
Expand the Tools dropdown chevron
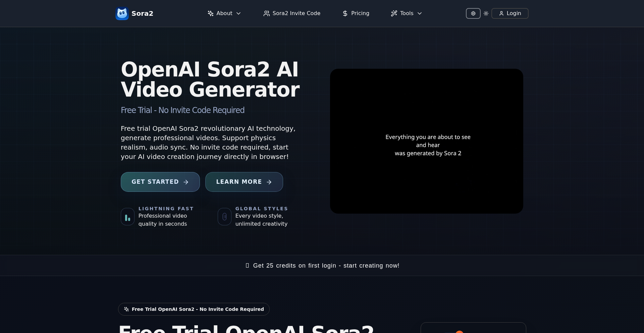coord(420,13)
